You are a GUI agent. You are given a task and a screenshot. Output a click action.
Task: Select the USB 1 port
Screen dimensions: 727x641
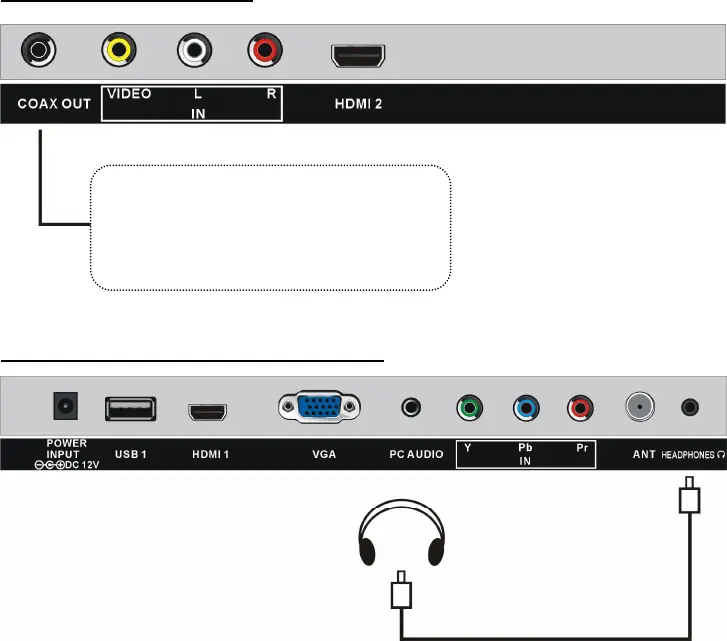(x=130, y=408)
